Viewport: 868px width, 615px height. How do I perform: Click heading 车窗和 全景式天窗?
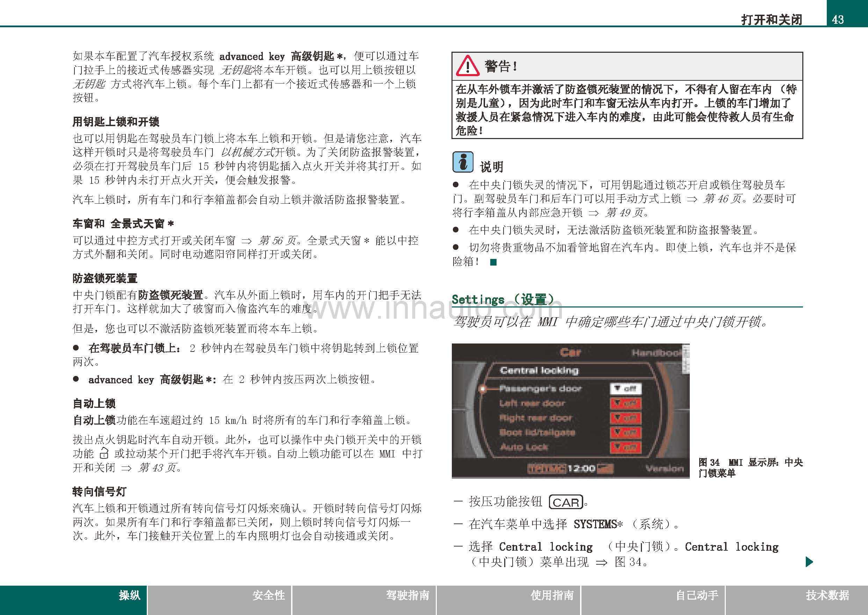pos(123,223)
